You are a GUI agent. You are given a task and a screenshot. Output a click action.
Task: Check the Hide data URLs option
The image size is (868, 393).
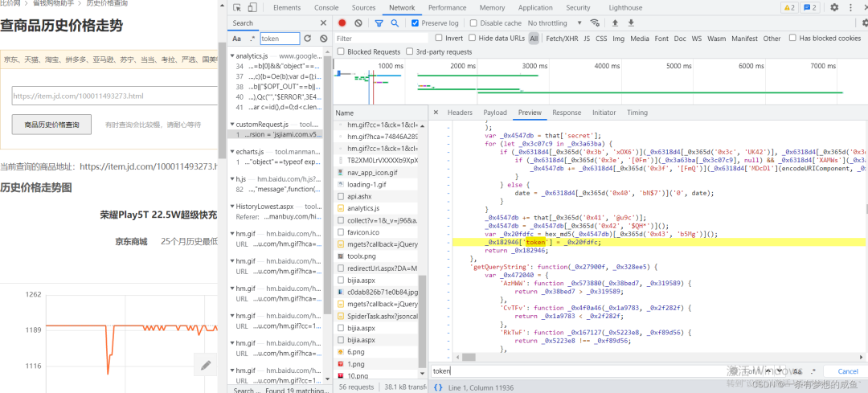(x=472, y=38)
